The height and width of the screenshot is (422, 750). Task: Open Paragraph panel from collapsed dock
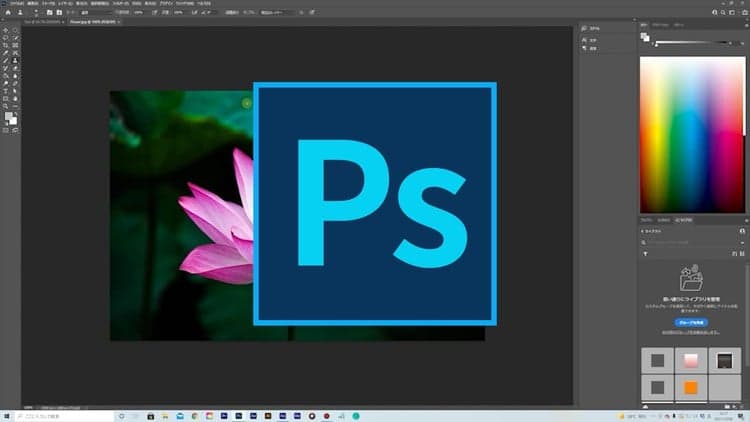589,48
